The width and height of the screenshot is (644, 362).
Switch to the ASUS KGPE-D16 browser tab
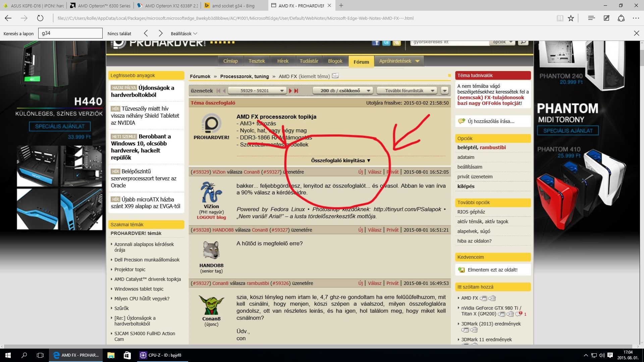pos(34,6)
